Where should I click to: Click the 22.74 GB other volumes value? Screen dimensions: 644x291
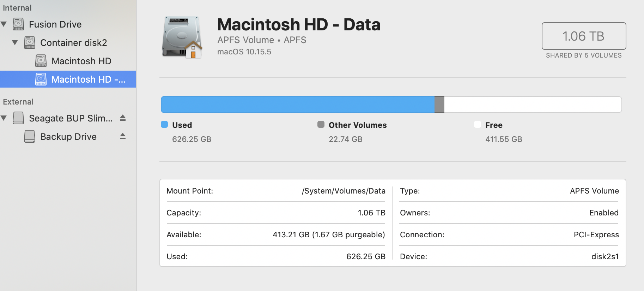click(x=345, y=139)
